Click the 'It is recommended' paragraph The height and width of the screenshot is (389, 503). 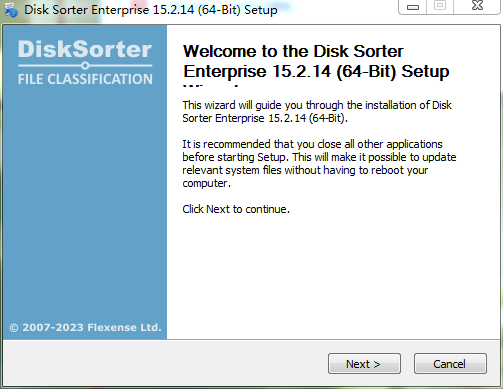[x=319, y=164]
